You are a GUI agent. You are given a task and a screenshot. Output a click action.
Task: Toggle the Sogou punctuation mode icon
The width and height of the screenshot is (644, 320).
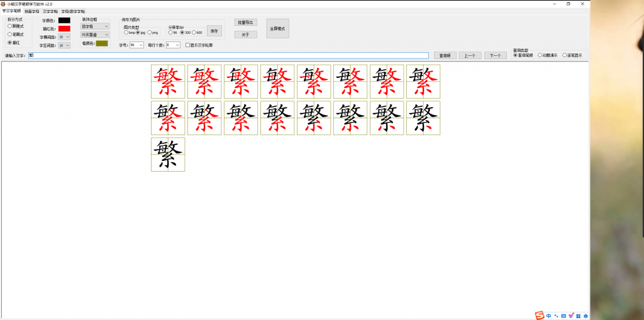[x=556, y=316]
